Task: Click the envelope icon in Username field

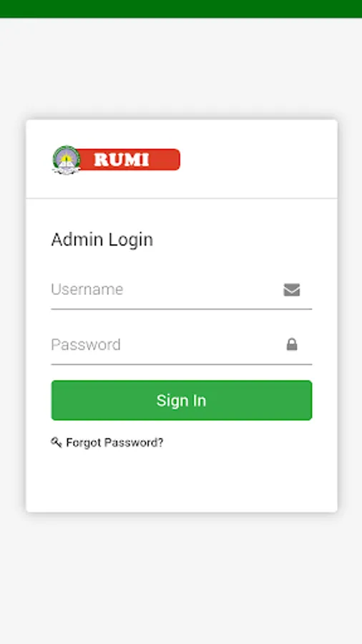Action: coord(291,290)
